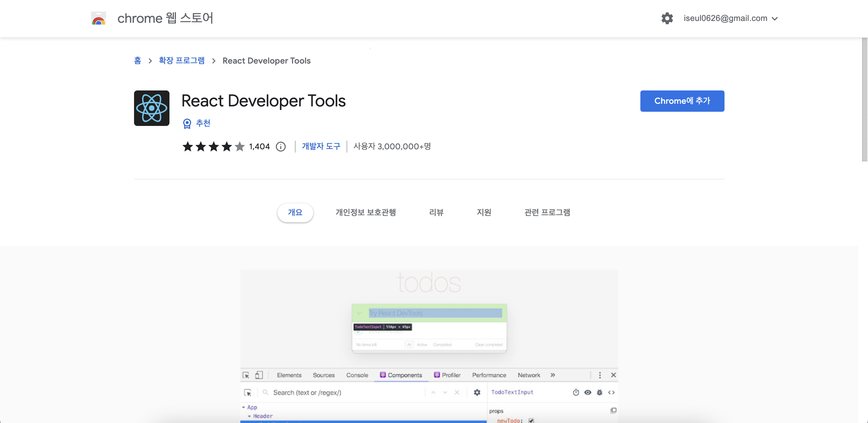Click the eye icon beside TodoTextInput

coord(588,392)
